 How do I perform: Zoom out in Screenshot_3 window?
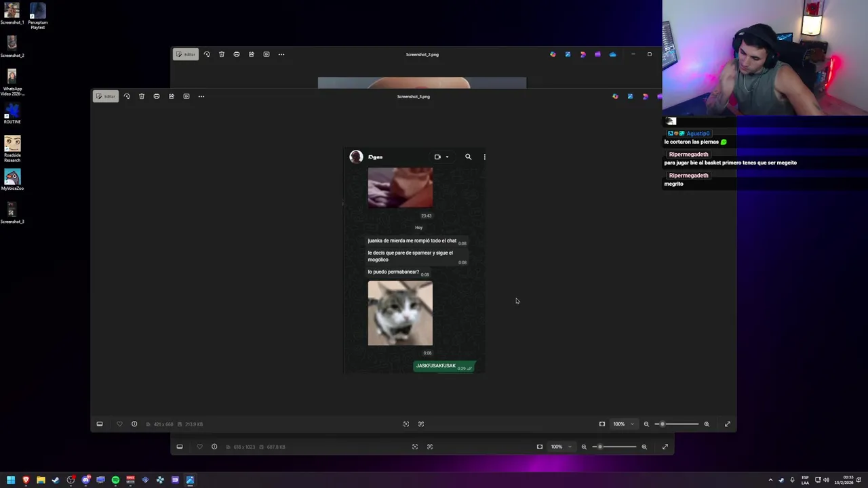[646, 424]
